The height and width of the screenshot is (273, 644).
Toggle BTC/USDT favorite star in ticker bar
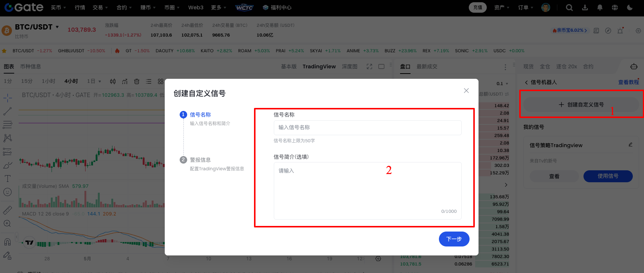[x=4, y=51]
